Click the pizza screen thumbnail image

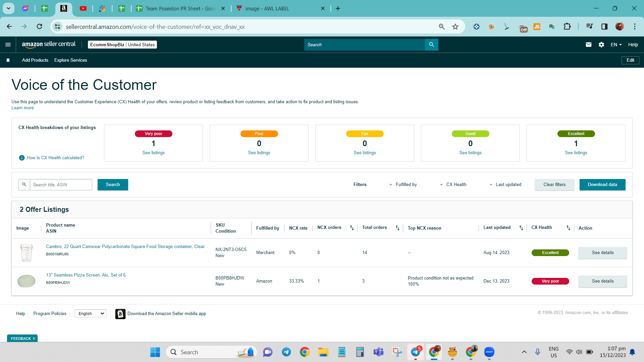click(26, 281)
